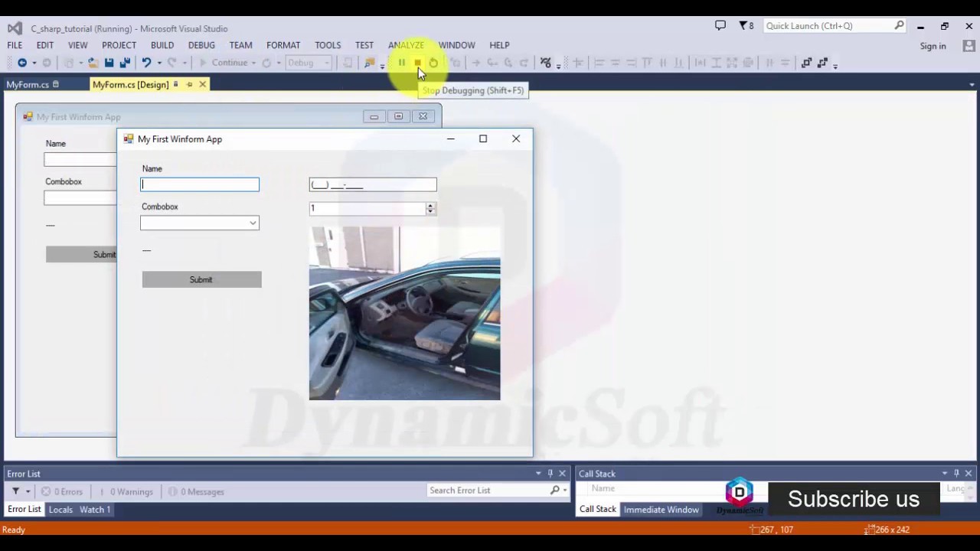Click the masked phone input field
This screenshot has width=980, height=551.
point(373,184)
